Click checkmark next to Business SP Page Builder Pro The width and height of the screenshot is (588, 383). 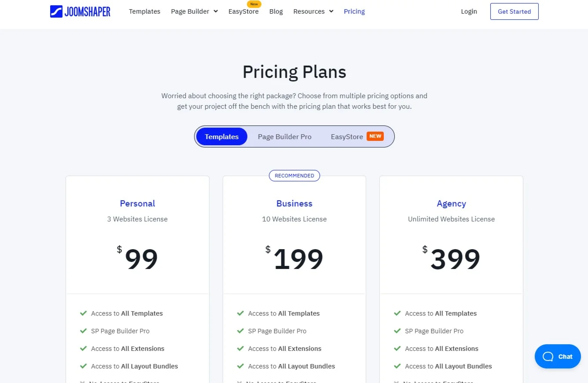tap(240, 331)
